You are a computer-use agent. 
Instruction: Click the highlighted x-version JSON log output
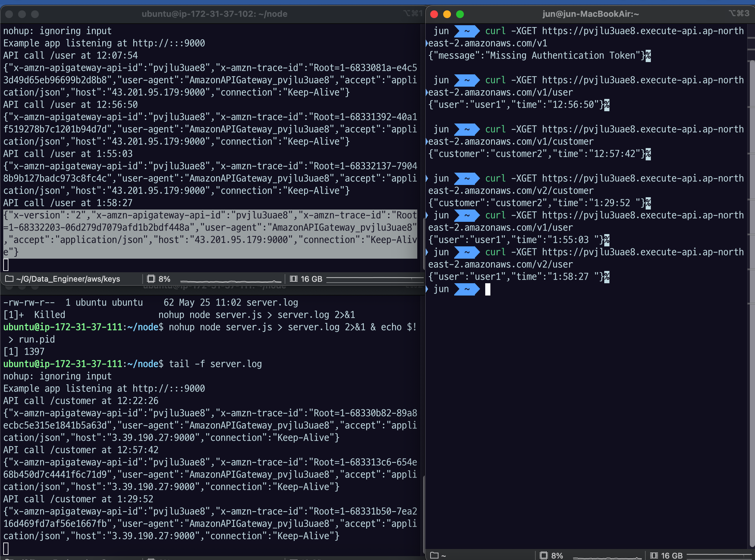(210, 233)
